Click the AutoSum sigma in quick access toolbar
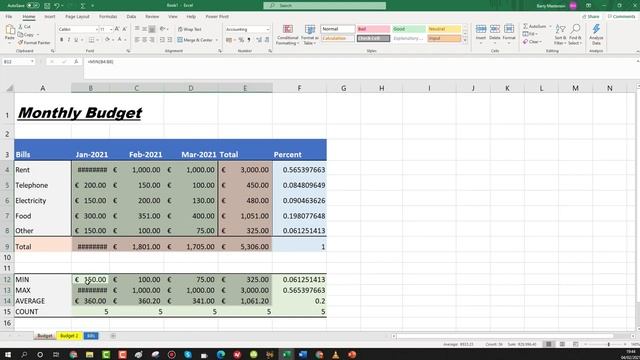The image size is (640, 360). tap(83, 6)
